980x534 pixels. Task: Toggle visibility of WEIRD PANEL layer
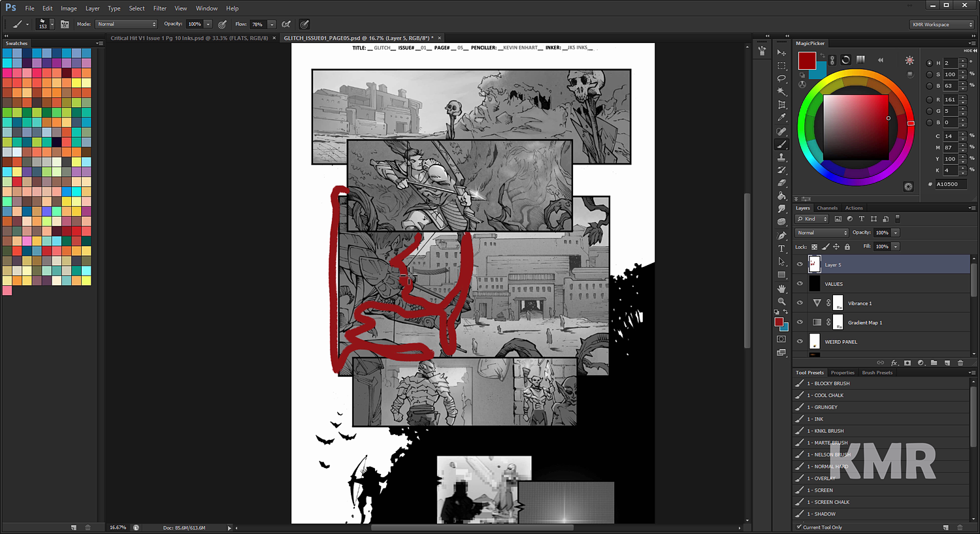pyautogui.click(x=800, y=341)
